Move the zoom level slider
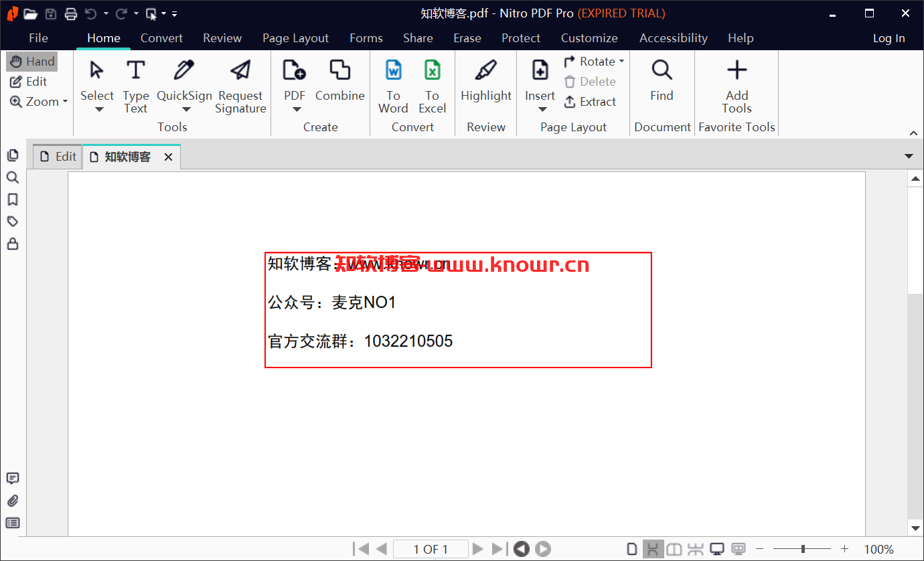 click(803, 549)
